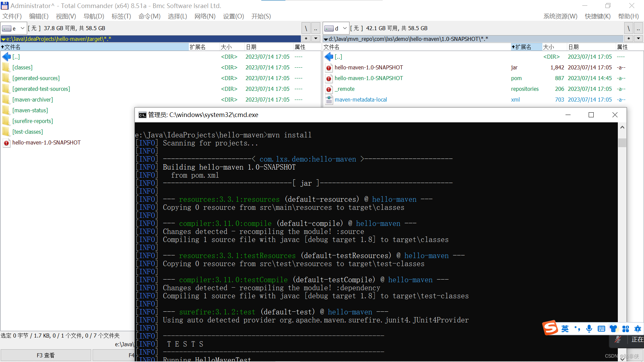Click the cmd.exe window title icon

click(x=143, y=115)
